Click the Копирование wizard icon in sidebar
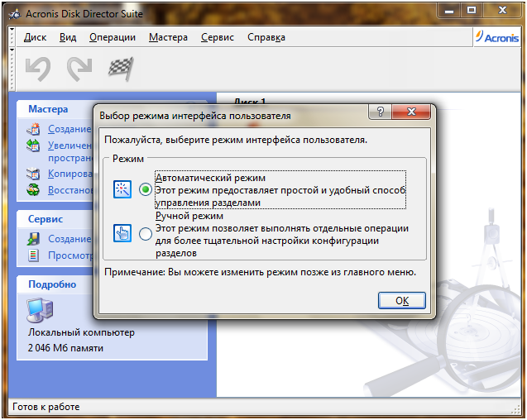The image size is (527, 420). click(33, 174)
